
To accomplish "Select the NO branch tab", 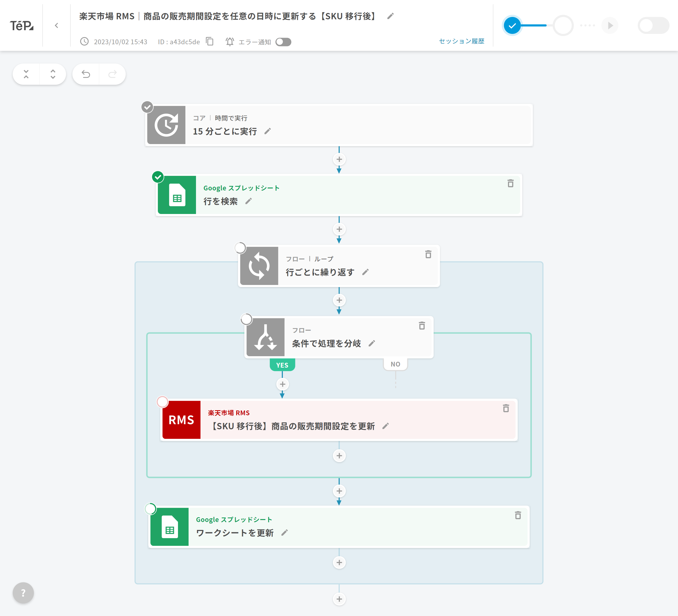I will tap(395, 364).
